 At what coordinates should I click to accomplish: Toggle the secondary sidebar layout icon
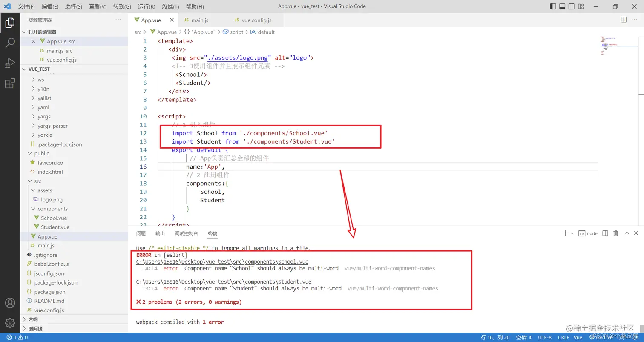(x=572, y=6)
